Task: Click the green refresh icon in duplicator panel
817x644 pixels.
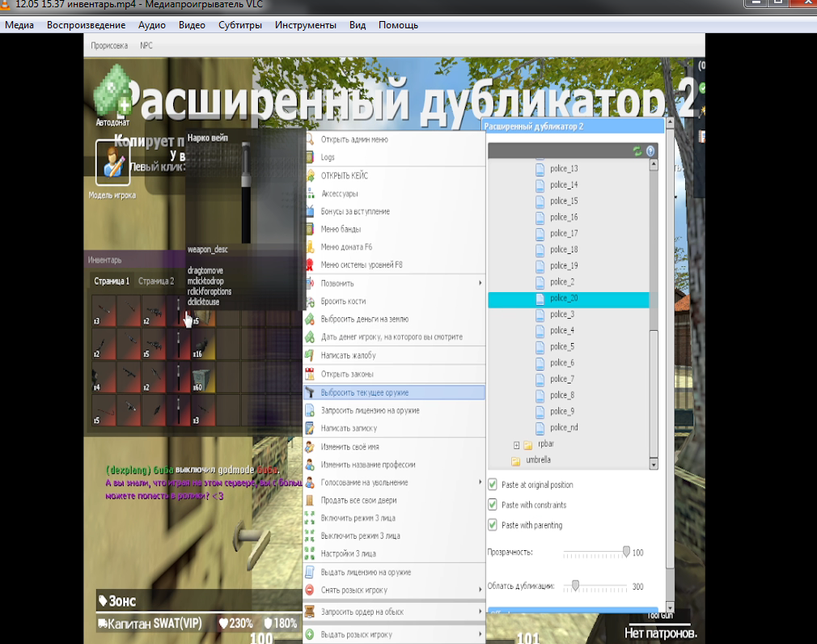Action: click(x=637, y=151)
